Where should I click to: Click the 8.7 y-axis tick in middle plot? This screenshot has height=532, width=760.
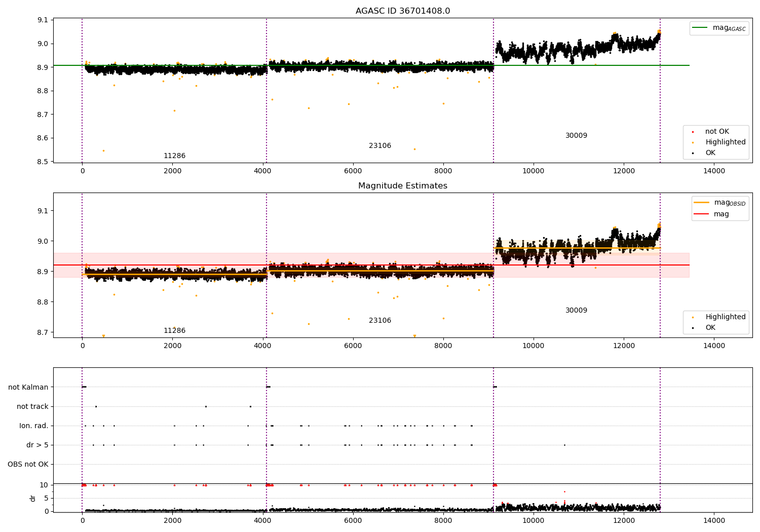click(42, 333)
